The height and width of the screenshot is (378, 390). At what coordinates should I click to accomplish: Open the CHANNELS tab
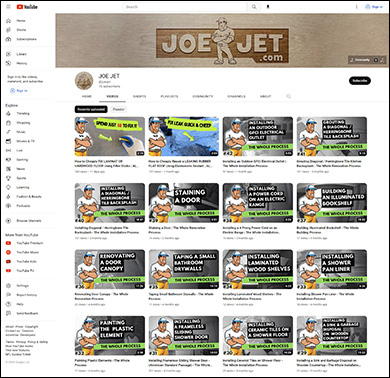[237, 96]
